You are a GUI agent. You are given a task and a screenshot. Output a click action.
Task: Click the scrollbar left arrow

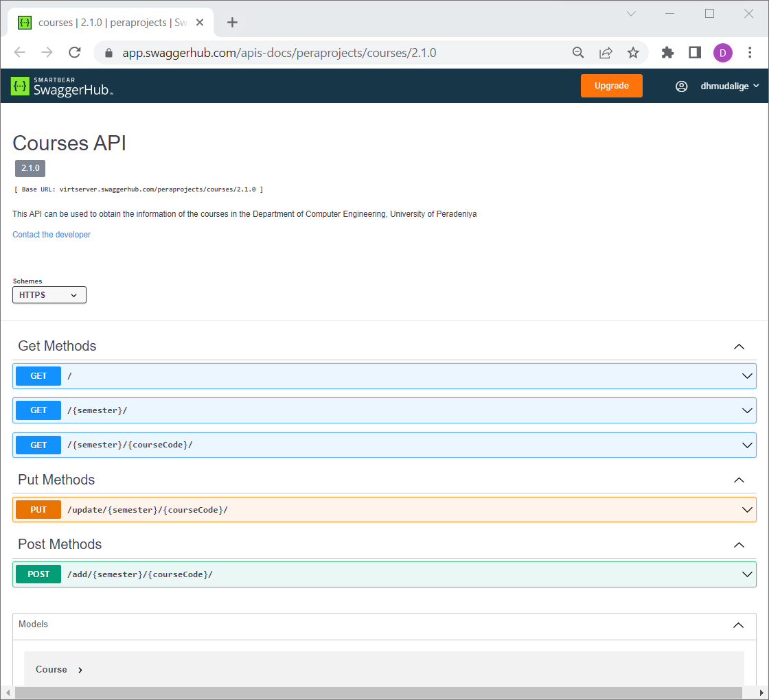point(8,692)
